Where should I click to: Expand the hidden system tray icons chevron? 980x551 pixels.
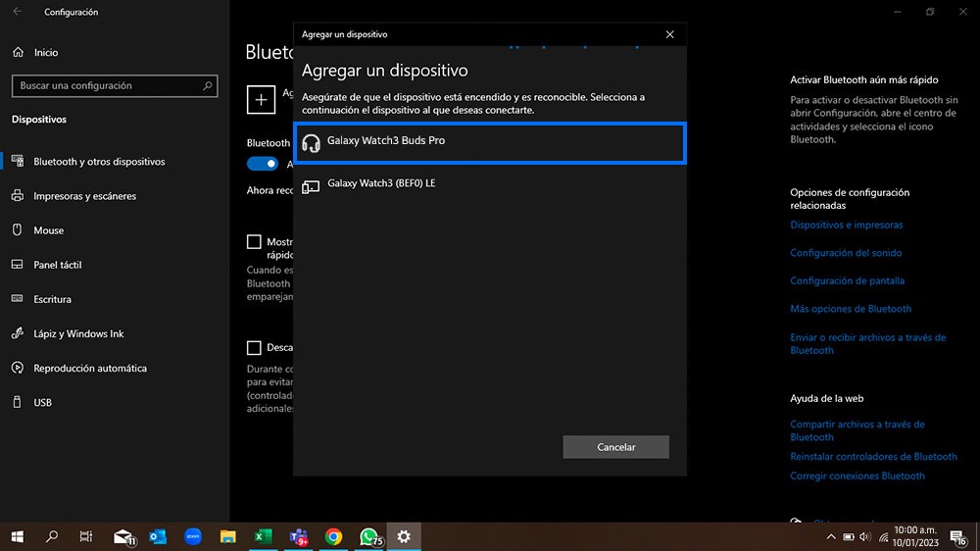pos(831,536)
